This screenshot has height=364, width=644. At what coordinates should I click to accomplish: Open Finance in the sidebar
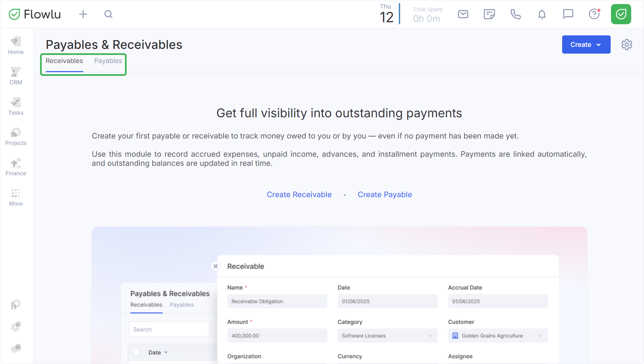click(16, 167)
